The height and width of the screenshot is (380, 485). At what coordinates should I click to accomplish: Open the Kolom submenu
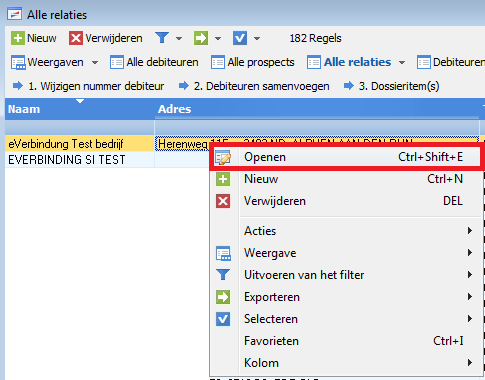point(346,363)
